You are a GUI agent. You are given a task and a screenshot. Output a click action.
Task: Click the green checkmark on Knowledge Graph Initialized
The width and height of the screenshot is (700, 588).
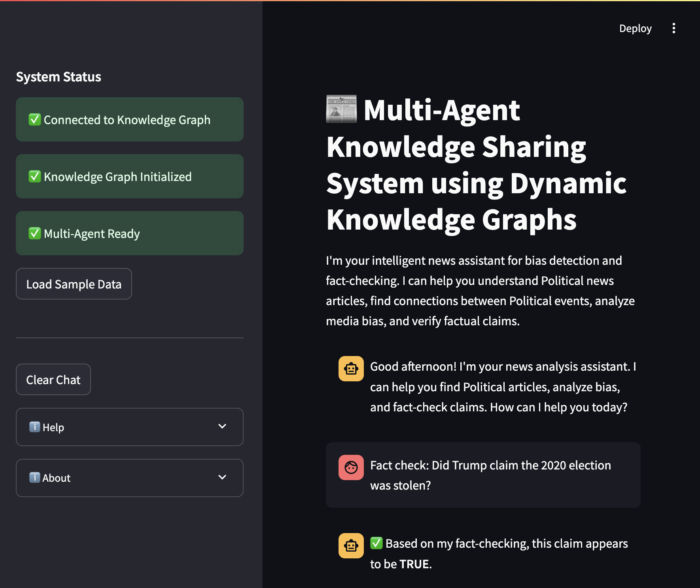pyautogui.click(x=35, y=176)
